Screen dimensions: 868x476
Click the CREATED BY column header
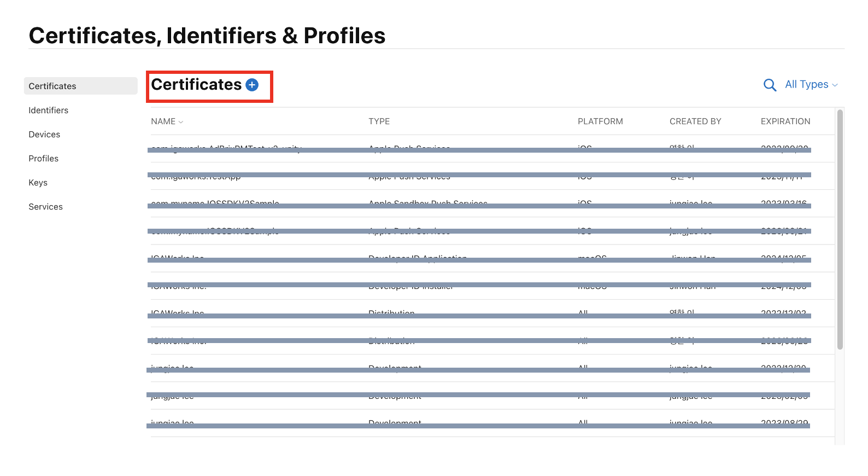click(x=695, y=121)
